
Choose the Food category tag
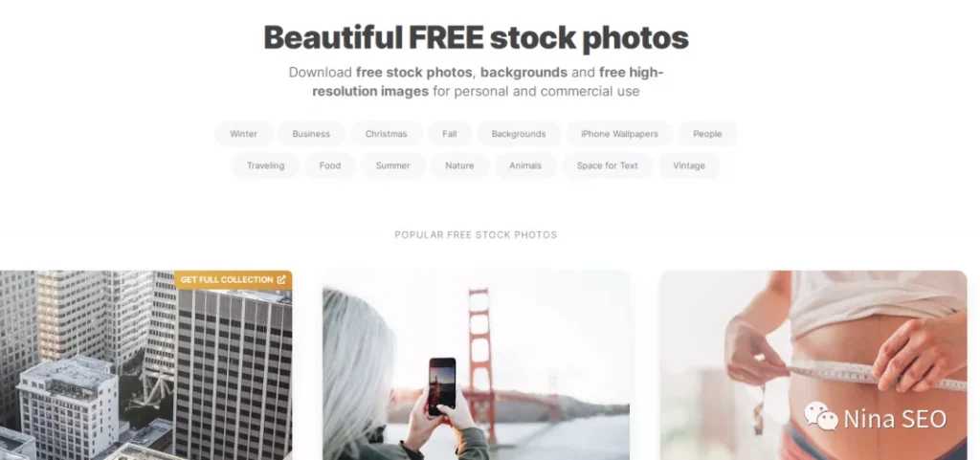[x=330, y=165]
